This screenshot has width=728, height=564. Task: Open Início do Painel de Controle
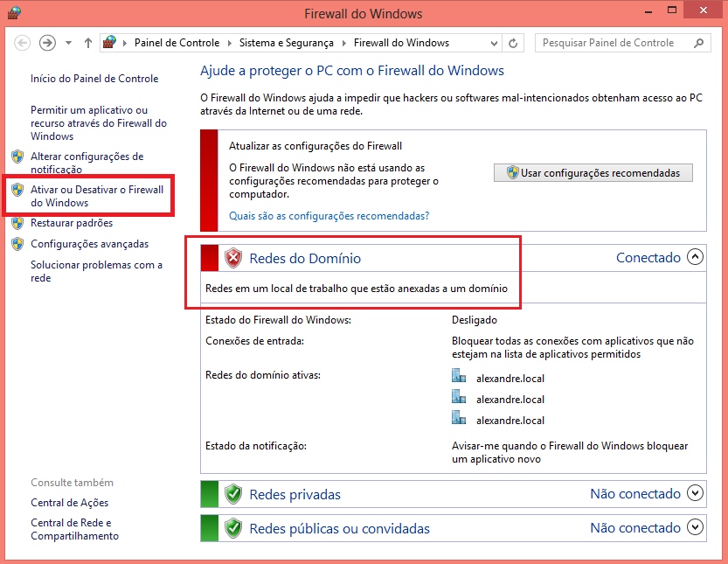click(94, 79)
